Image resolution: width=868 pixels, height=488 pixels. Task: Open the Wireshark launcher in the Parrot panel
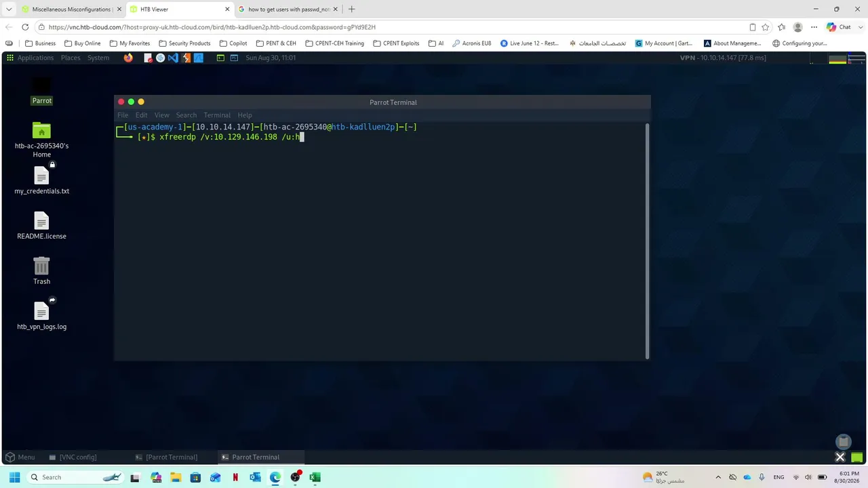(199, 58)
